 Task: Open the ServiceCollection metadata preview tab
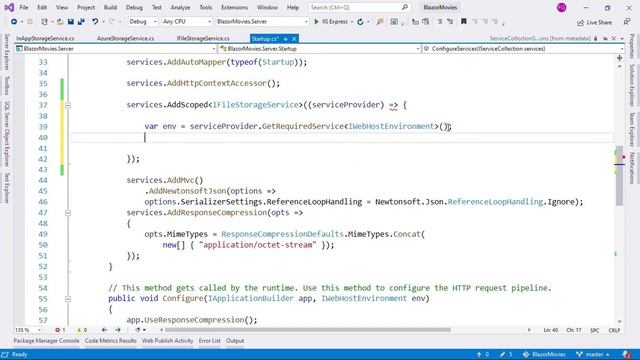tap(540, 38)
